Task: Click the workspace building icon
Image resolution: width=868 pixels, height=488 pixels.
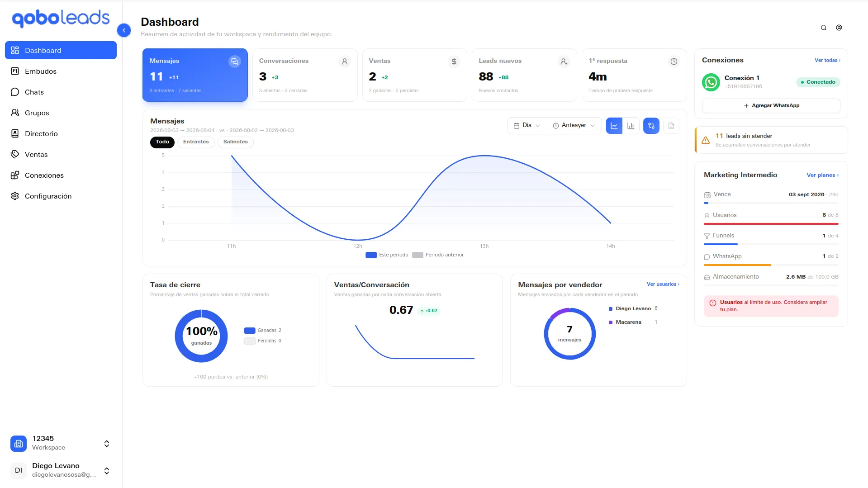Action: [x=19, y=444]
